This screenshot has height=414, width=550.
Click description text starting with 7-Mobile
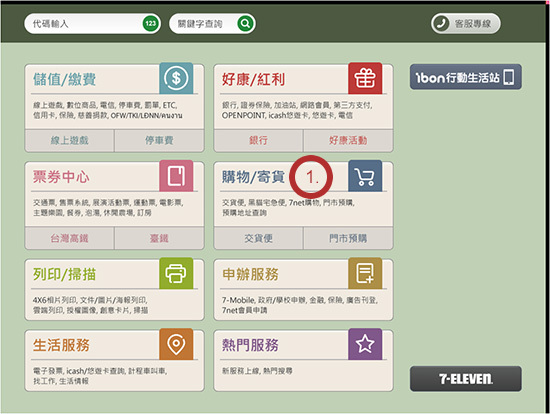pyautogui.click(x=300, y=305)
